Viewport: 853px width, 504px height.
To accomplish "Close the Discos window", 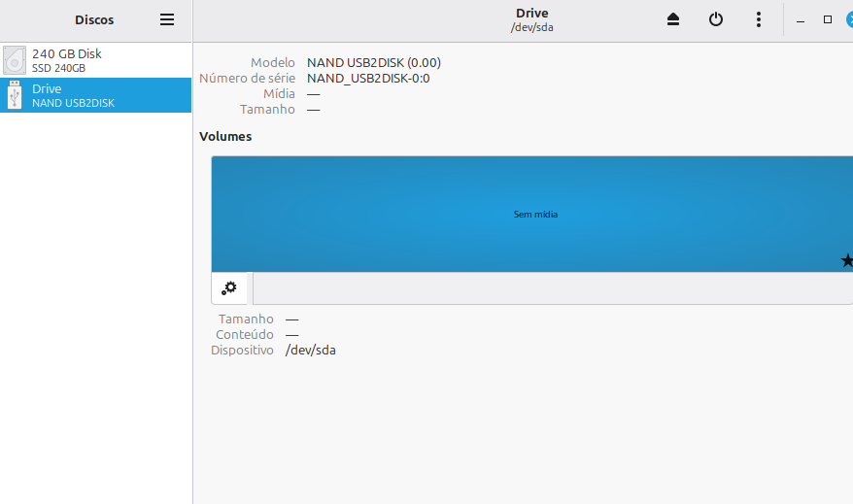I will click(849, 20).
